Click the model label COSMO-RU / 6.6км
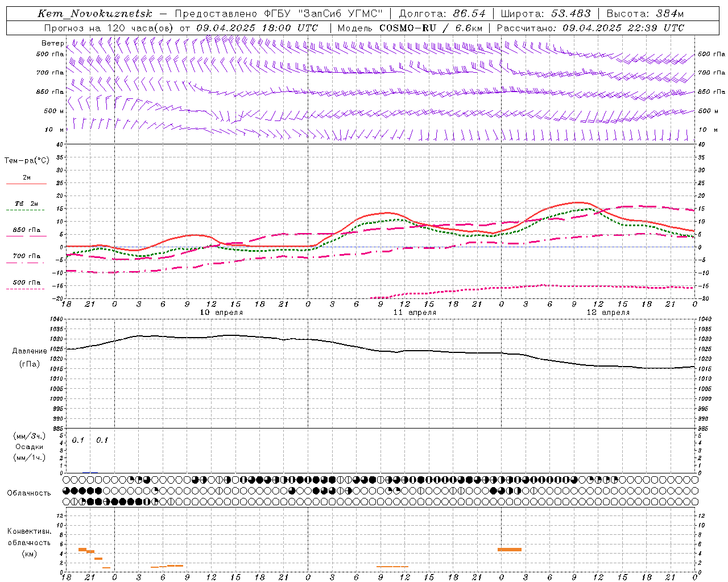 click(431, 28)
